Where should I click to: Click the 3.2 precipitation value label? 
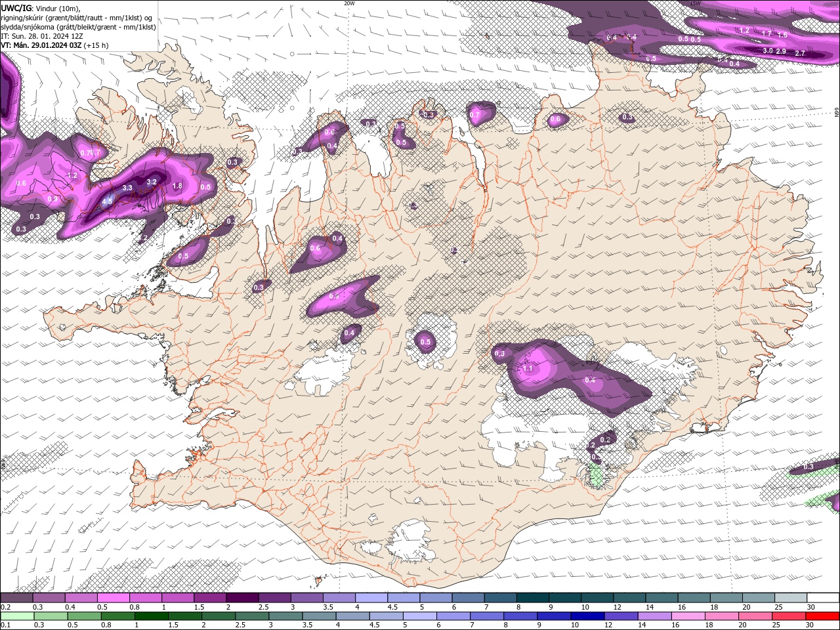click(152, 182)
